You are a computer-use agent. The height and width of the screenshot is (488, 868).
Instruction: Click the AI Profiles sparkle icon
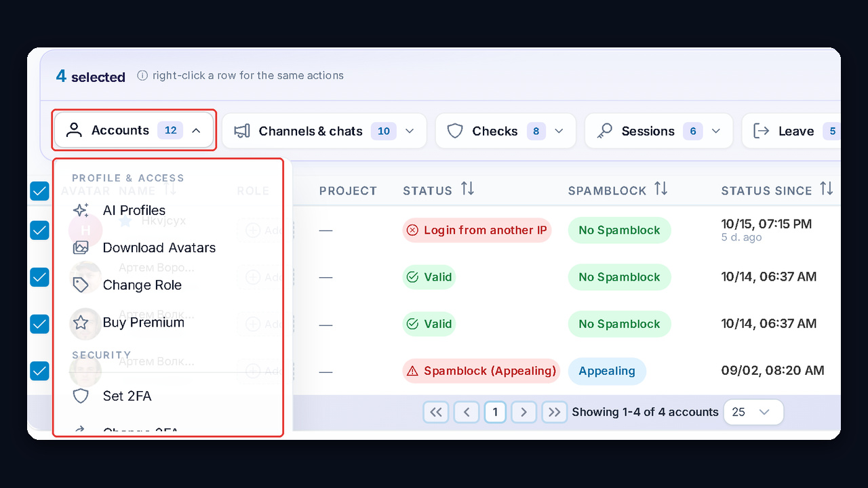click(81, 210)
